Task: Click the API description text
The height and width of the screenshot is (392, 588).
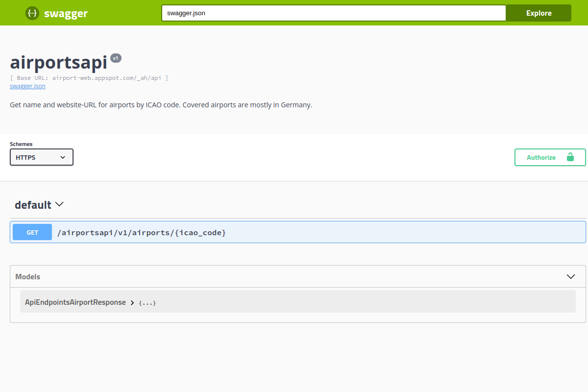Action: coord(161,105)
